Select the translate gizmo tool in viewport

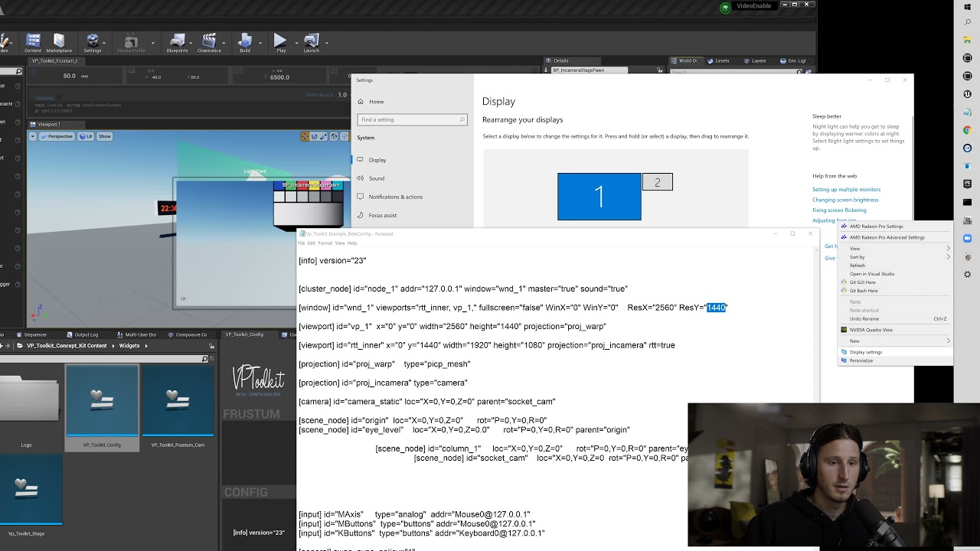click(x=305, y=136)
